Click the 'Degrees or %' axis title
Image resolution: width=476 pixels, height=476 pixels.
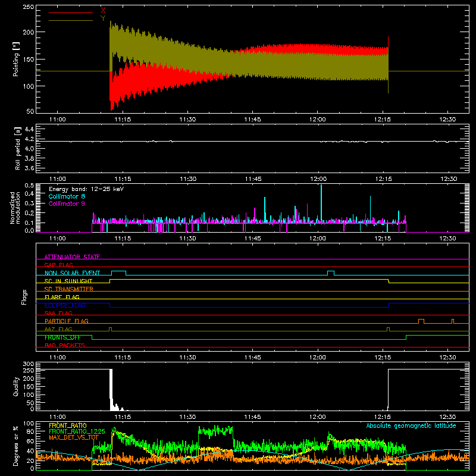[16, 446]
